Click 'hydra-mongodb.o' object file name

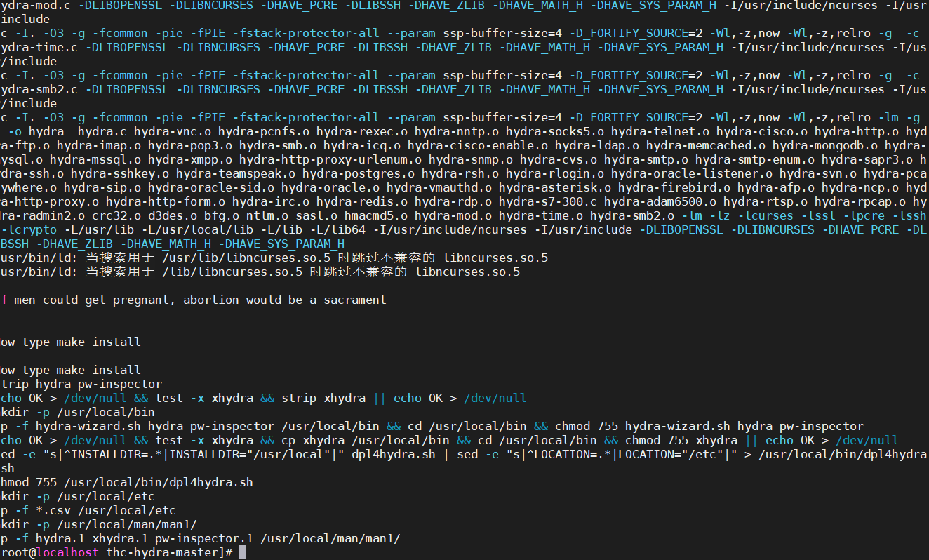tap(825, 146)
